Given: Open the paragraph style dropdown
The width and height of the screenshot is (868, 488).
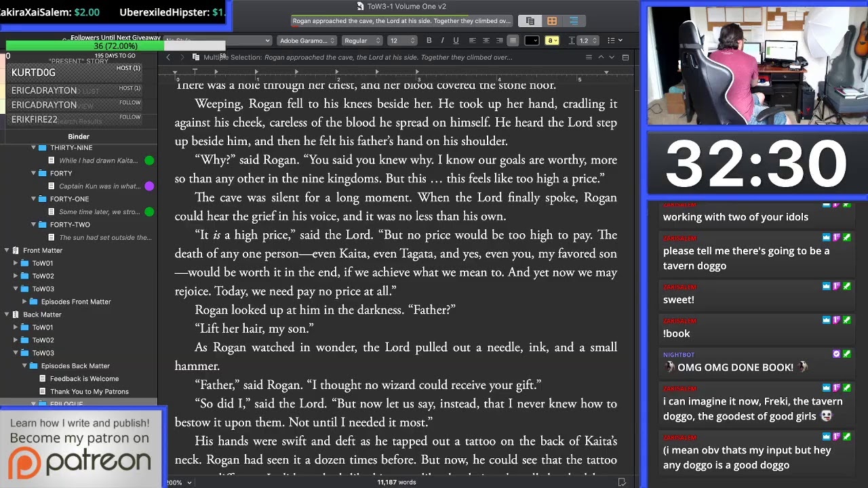Looking at the screenshot, I should pos(217,41).
